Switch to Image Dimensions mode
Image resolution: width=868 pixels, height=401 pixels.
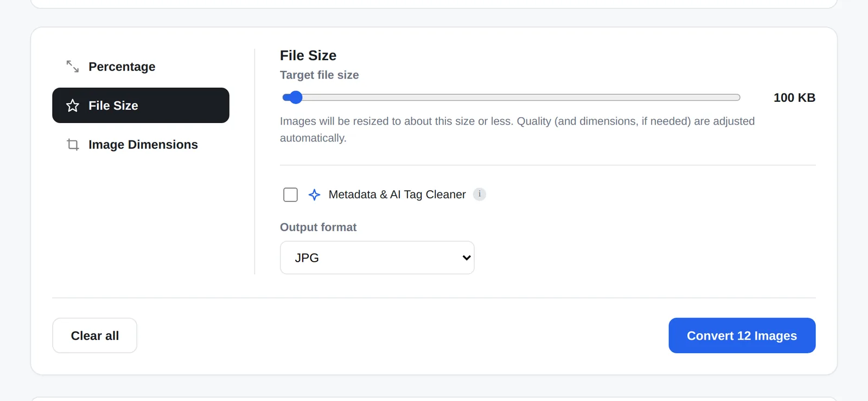tap(141, 145)
